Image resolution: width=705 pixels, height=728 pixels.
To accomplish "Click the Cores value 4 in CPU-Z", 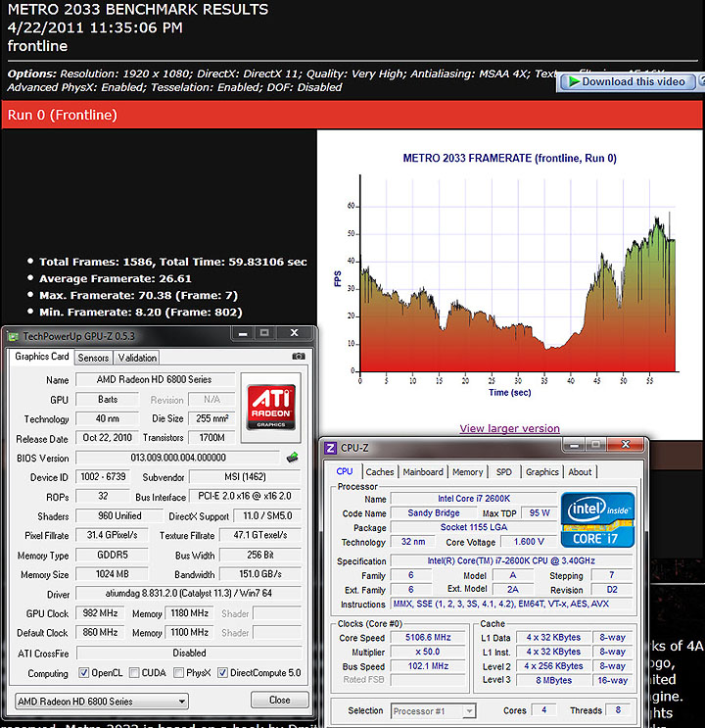I will [544, 710].
